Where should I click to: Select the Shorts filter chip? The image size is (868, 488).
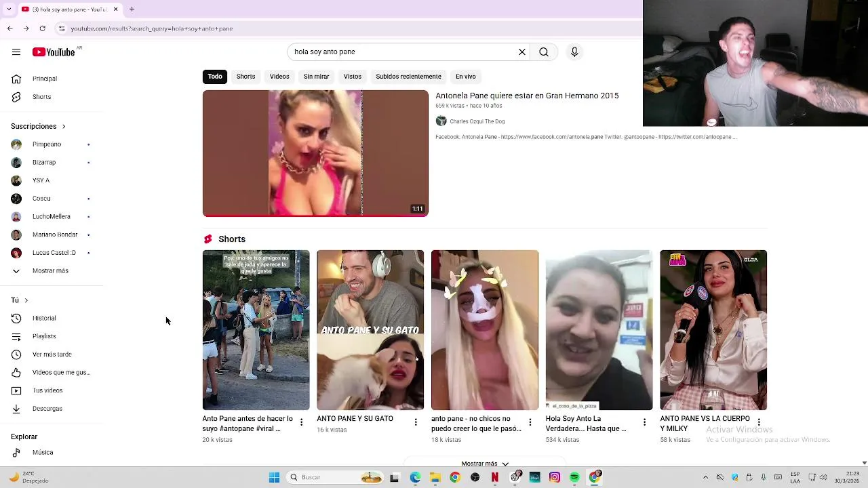(245, 77)
